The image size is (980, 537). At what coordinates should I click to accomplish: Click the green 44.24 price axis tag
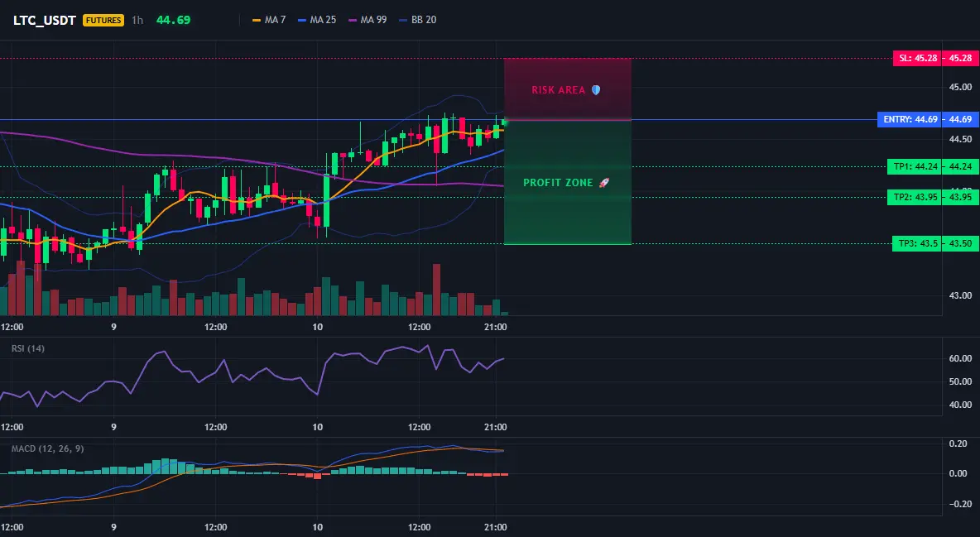(x=961, y=166)
